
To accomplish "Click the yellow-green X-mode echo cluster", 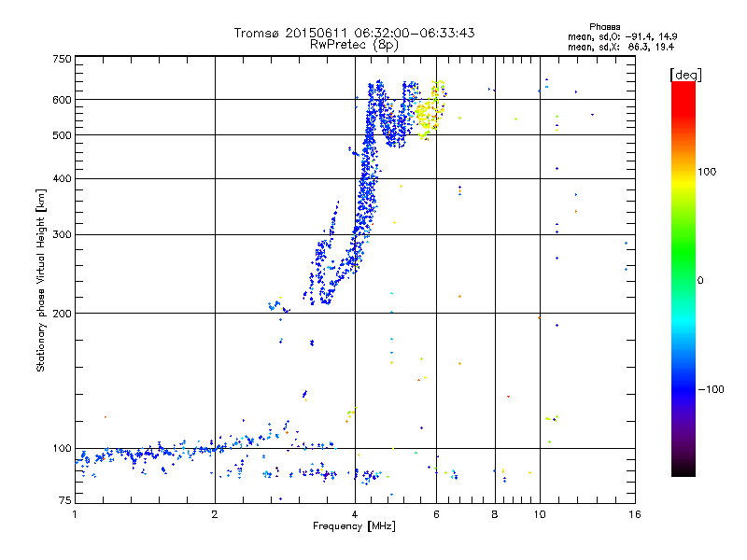I will tap(431, 110).
